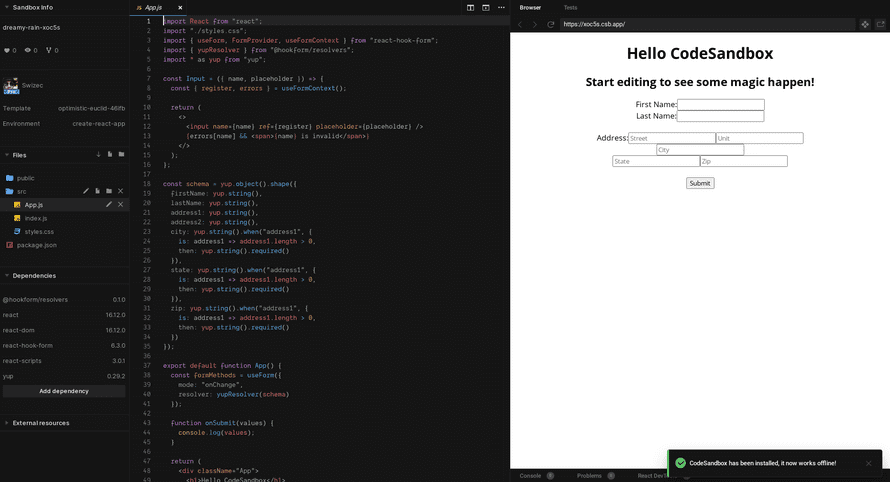Open index.js in the file tree

(36, 218)
